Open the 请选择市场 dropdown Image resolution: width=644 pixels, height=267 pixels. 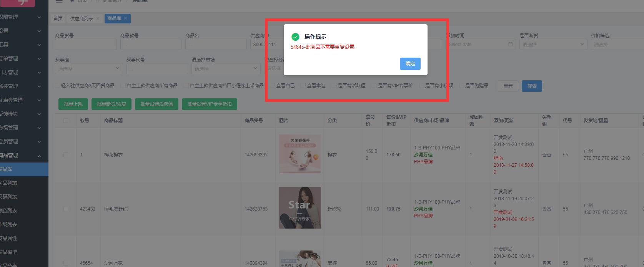226,69
